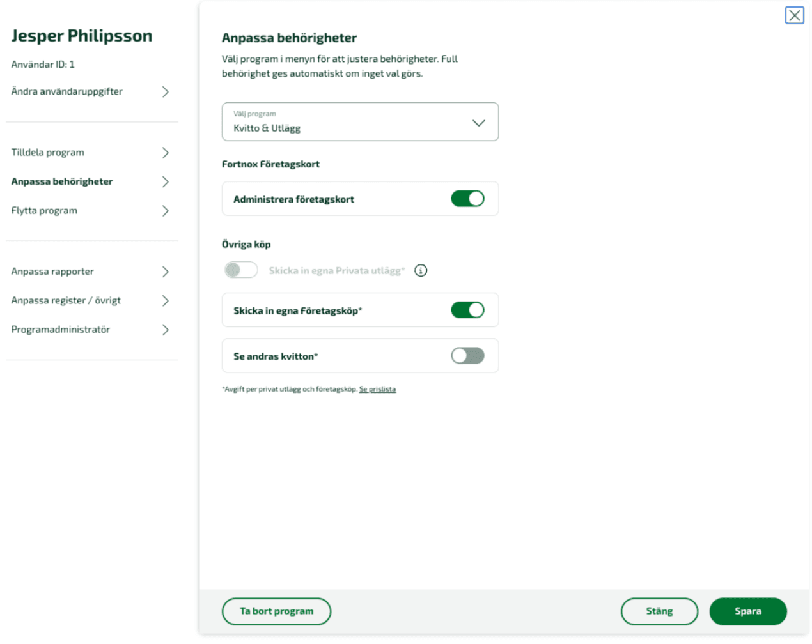Open Anpassa rapporter in sidebar
The width and height of the screenshot is (812, 644).
coord(52,272)
